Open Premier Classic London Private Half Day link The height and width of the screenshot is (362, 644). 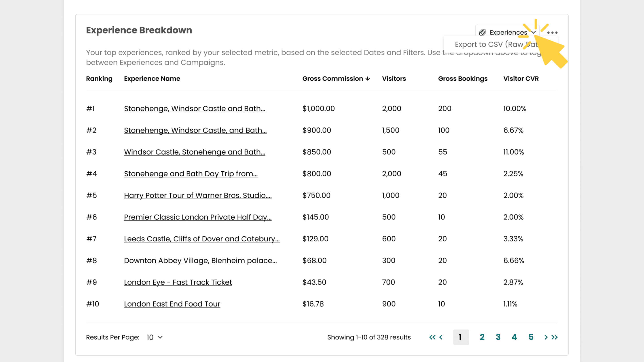click(x=198, y=217)
